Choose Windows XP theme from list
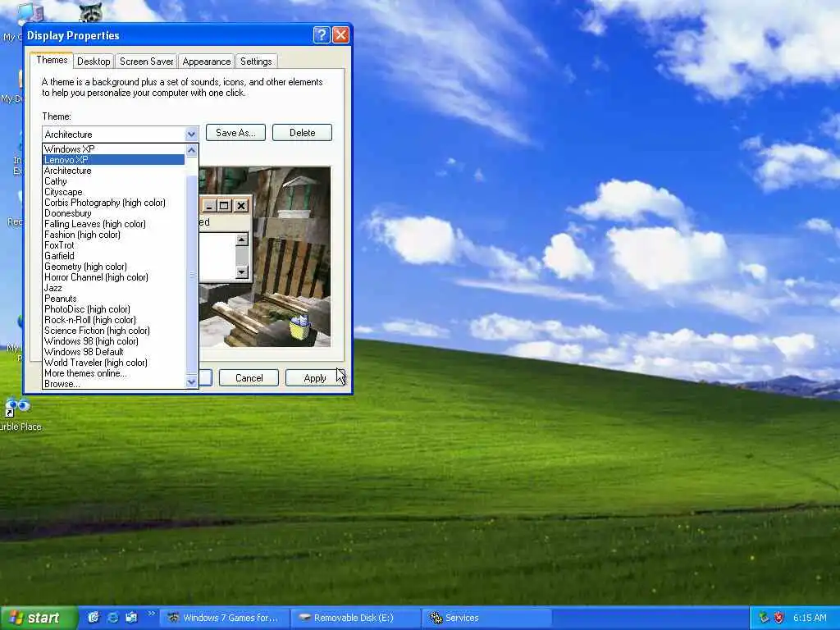 coord(113,149)
